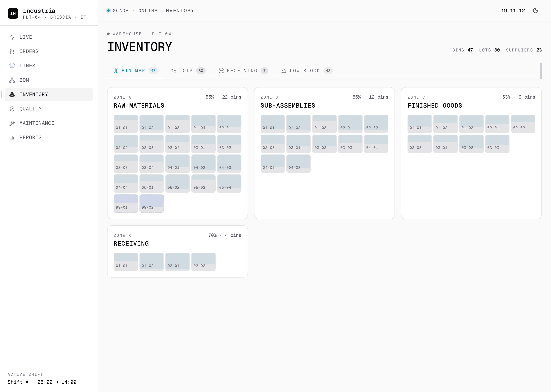Open bin 04-01 in Sub-Assemblies

tap(376, 144)
